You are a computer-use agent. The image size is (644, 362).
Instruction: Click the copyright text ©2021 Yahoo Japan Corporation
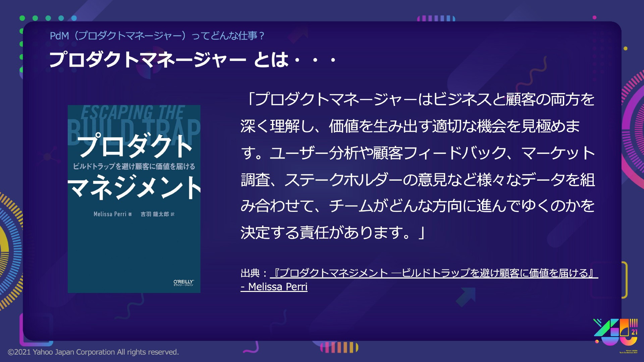pyautogui.click(x=93, y=352)
